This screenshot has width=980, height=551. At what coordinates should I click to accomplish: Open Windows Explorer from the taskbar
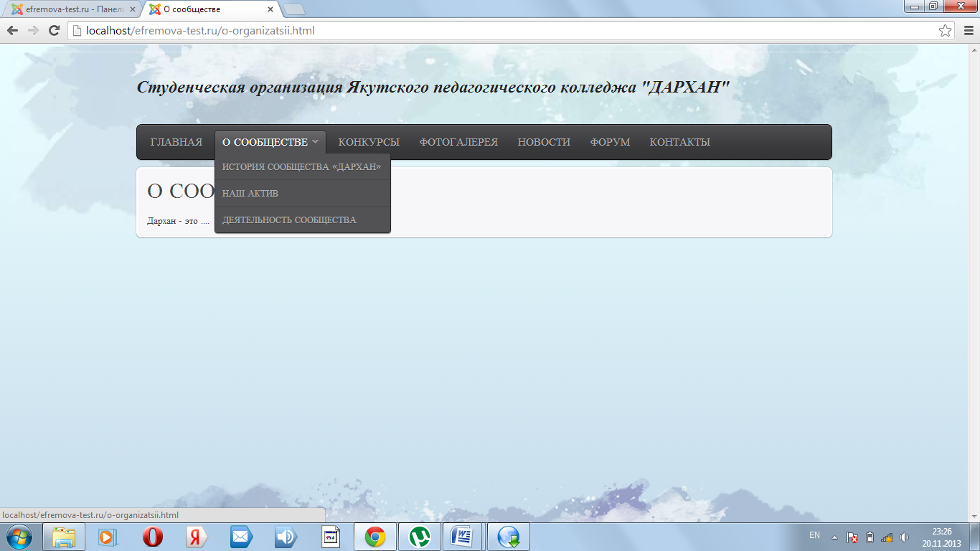[64, 537]
